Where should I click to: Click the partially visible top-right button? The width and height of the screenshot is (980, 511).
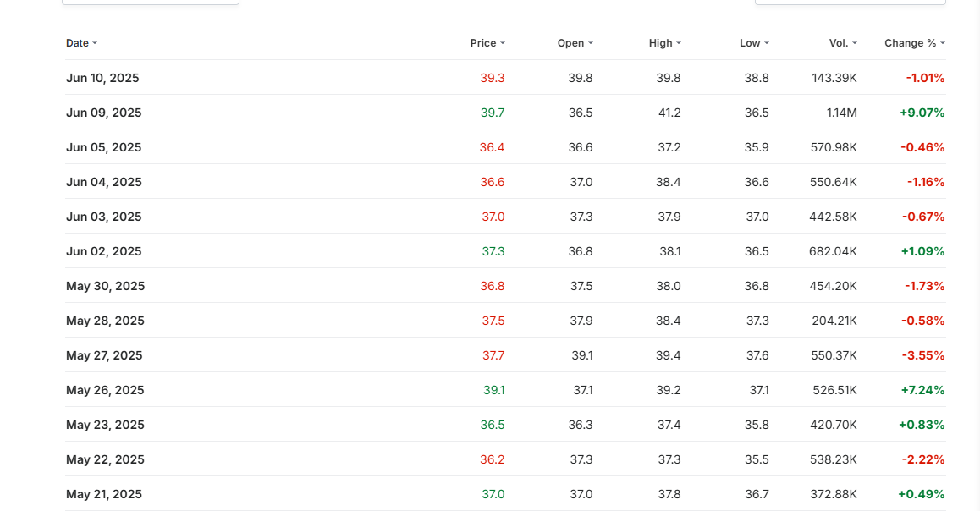(850, 2)
